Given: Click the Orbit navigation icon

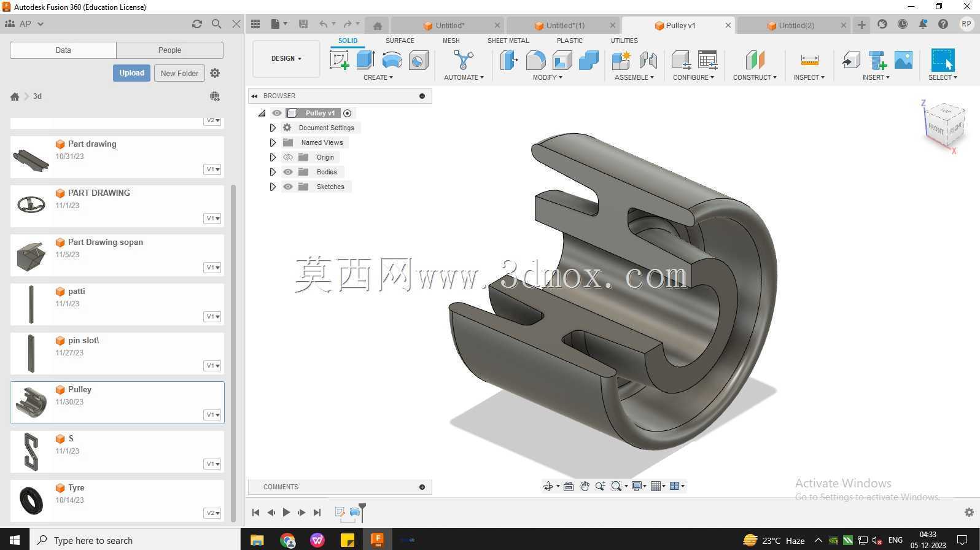Looking at the screenshot, I should 548,486.
